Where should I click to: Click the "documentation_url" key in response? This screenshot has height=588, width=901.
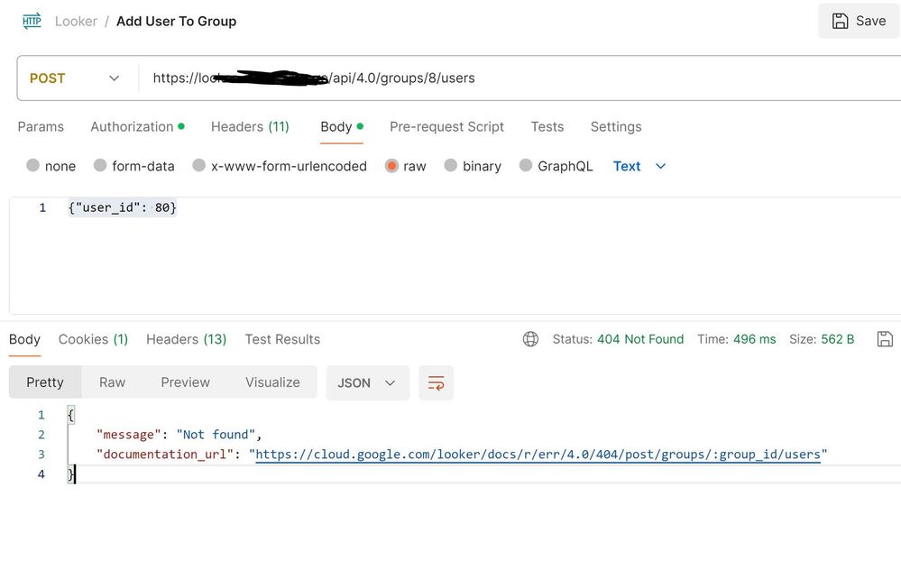[165, 454]
